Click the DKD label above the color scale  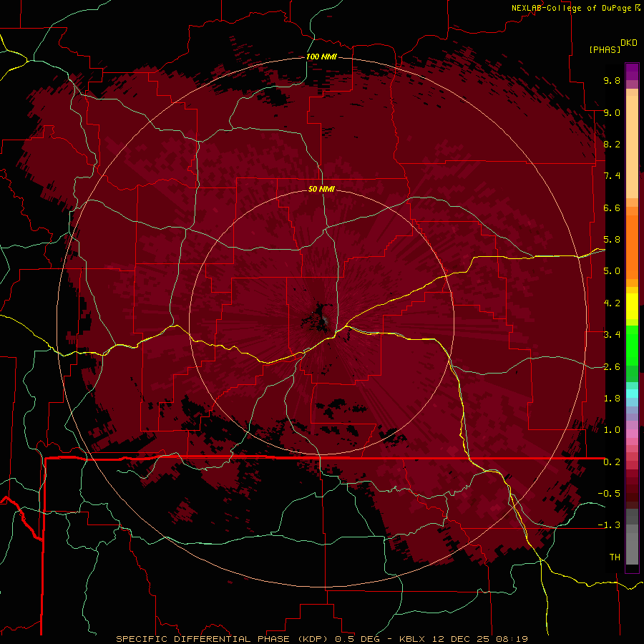(629, 43)
